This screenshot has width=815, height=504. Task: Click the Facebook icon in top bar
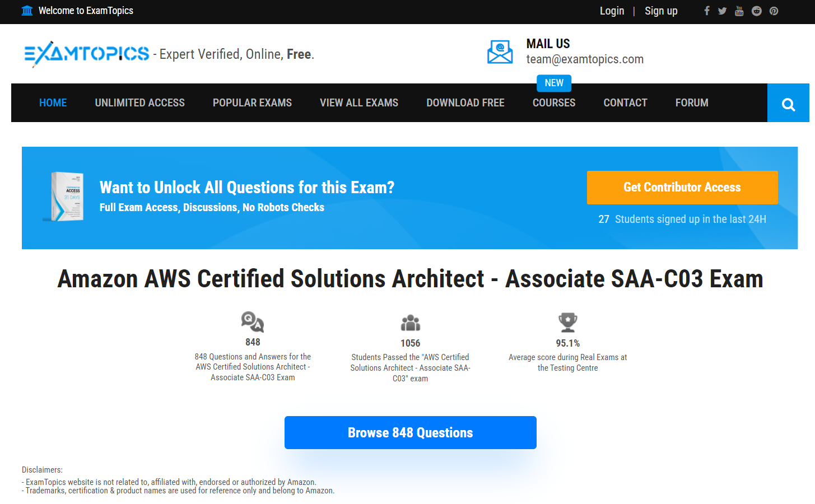[707, 11]
